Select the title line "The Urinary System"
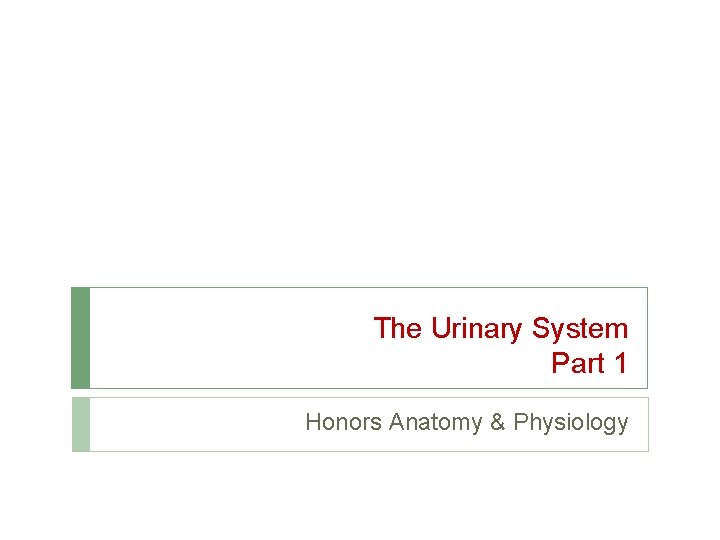 [x=501, y=329]
